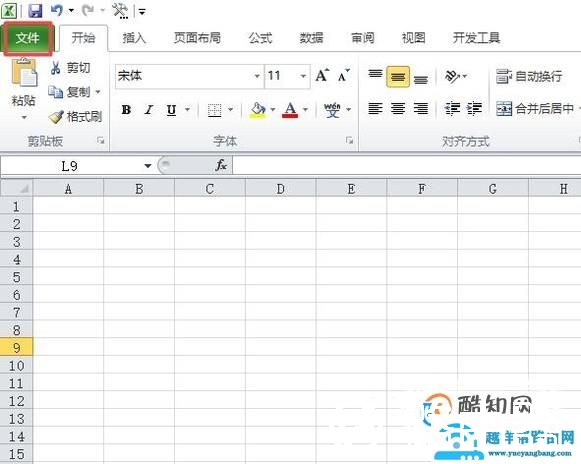Click 复制 (Copy) button
Image resolution: width=581 pixels, height=464 pixels.
click(70, 92)
